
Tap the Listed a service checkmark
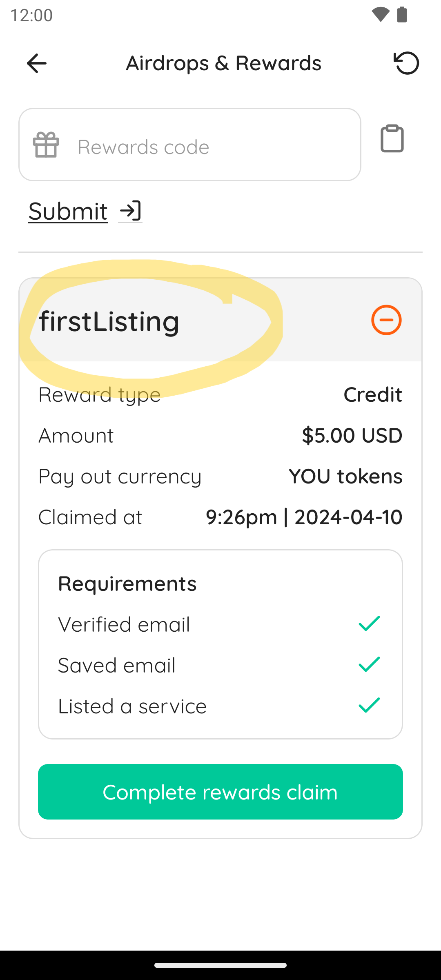click(x=369, y=705)
